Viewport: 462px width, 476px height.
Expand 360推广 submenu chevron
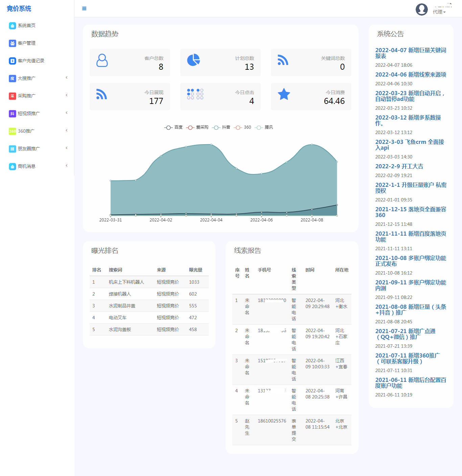[67, 130]
